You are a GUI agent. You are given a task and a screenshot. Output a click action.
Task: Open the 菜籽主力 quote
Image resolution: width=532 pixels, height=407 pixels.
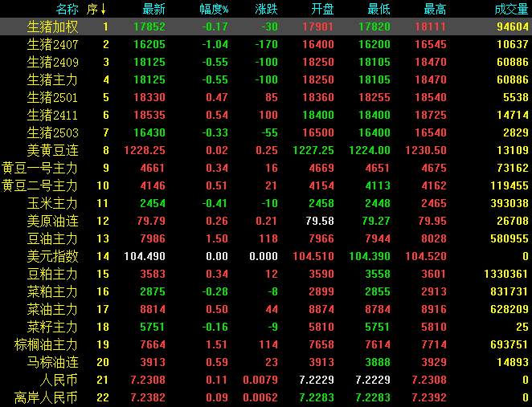click(266, 327)
